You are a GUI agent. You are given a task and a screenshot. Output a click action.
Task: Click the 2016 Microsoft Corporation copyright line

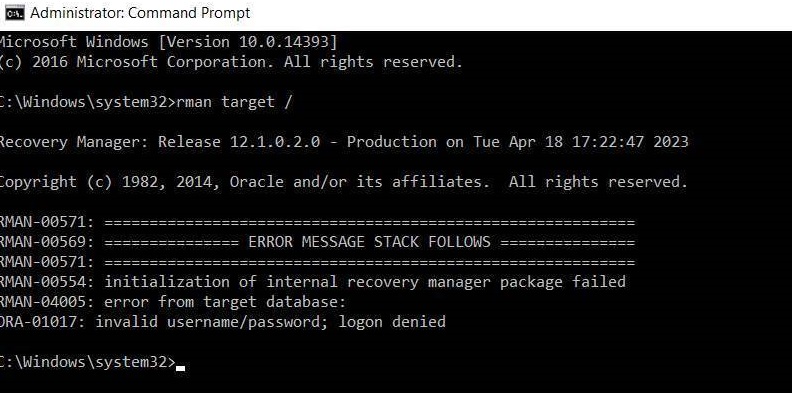(231, 62)
